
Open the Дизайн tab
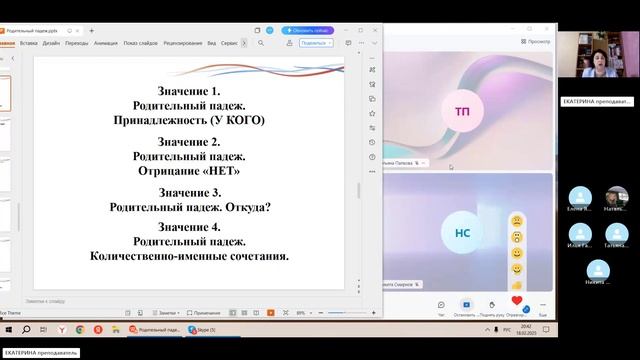[x=51, y=43]
